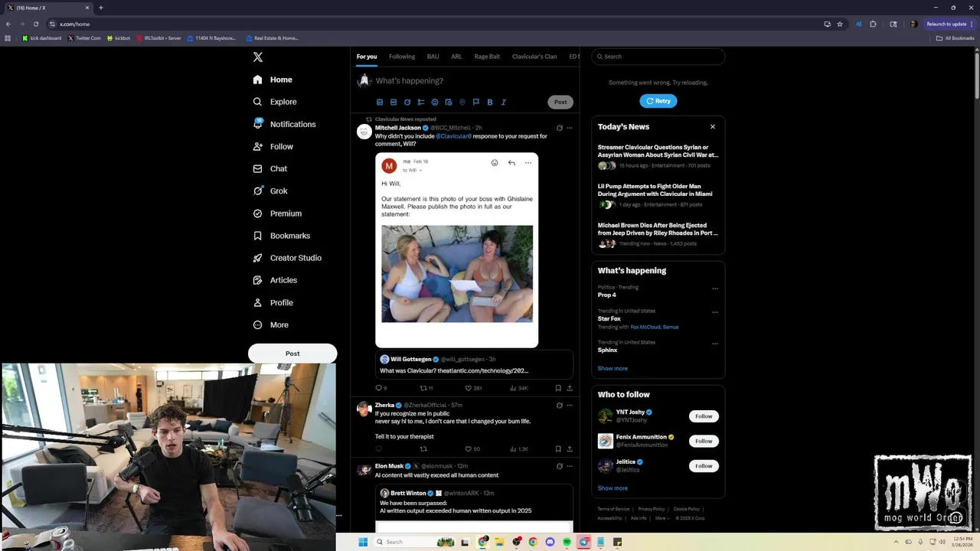Click Relaunch to update in Chrome

(948, 24)
